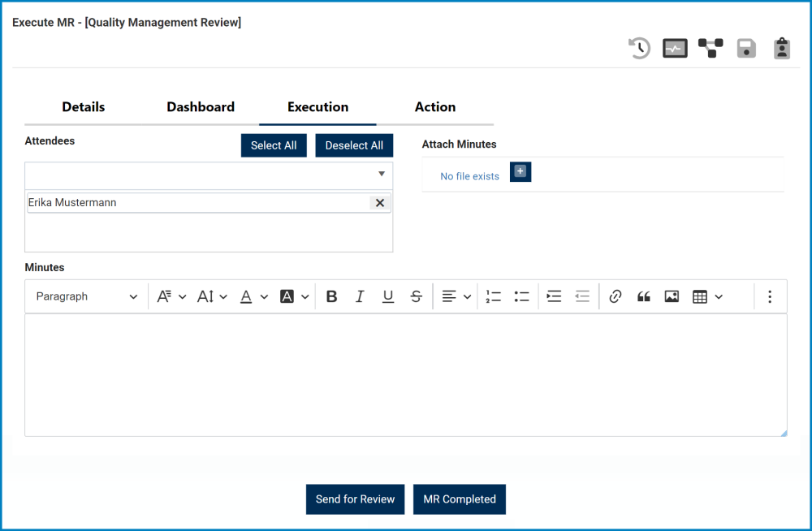Image resolution: width=812 pixels, height=531 pixels.
Task: Insert an image into the Minutes editor
Action: click(672, 296)
